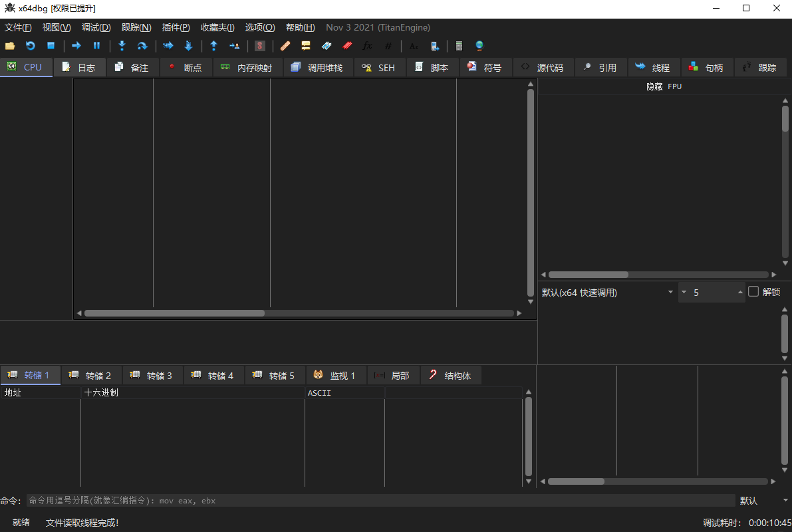Click the dump panel vertical scrollbar
Image resolution: width=792 pixels, height=532 pixels.
click(529, 436)
